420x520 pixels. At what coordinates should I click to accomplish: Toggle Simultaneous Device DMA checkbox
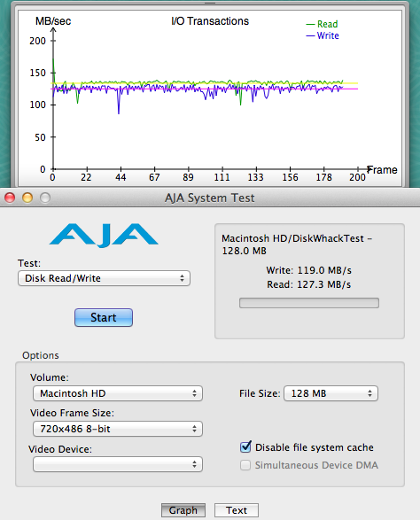pyautogui.click(x=245, y=465)
